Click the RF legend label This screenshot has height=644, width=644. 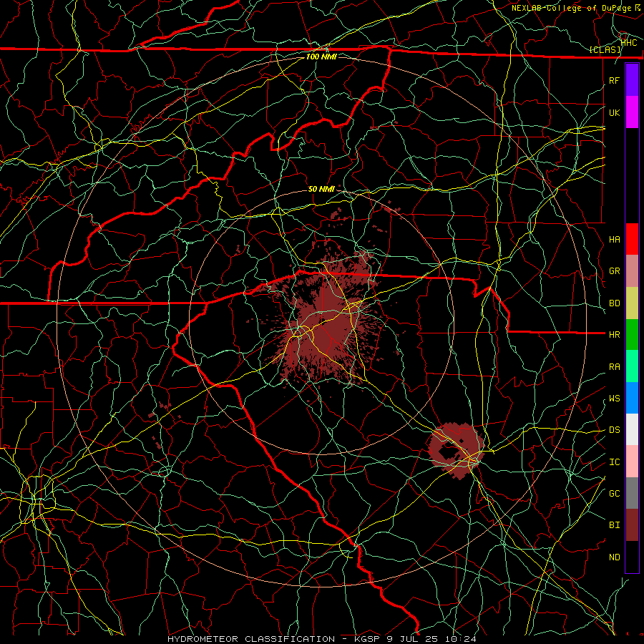click(614, 80)
